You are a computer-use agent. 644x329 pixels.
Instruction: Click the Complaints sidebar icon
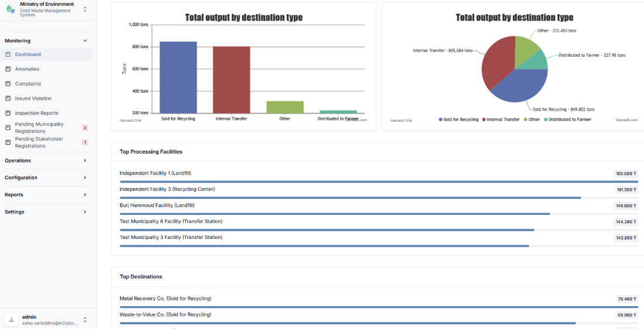(8, 84)
